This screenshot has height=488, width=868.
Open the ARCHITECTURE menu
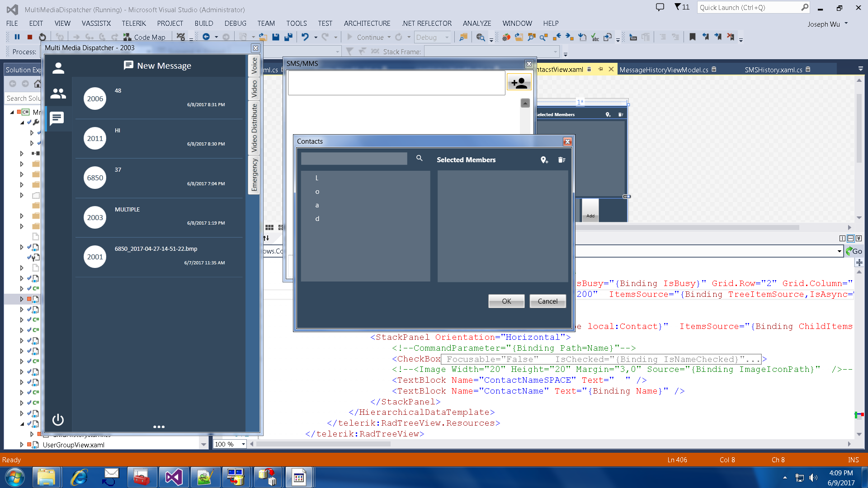pyautogui.click(x=367, y=23)
